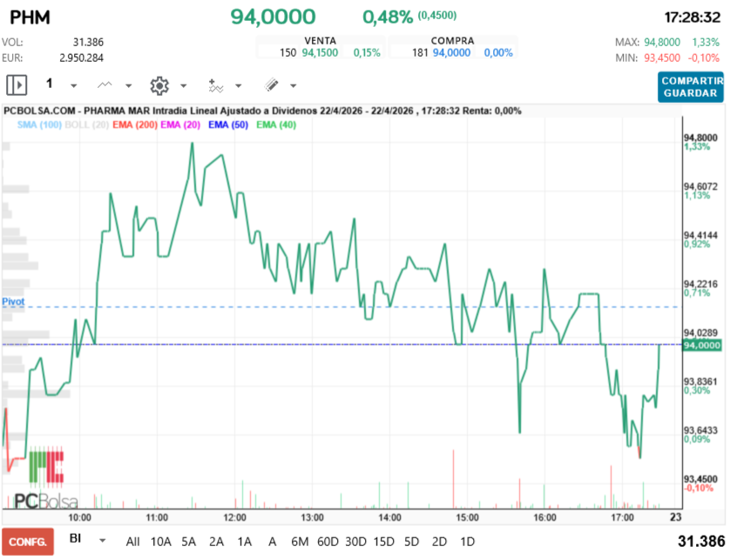Open the drawing tools dropdown arrow
The height and width of the screenshot is (560, 737).
click(x=293, y=86)
